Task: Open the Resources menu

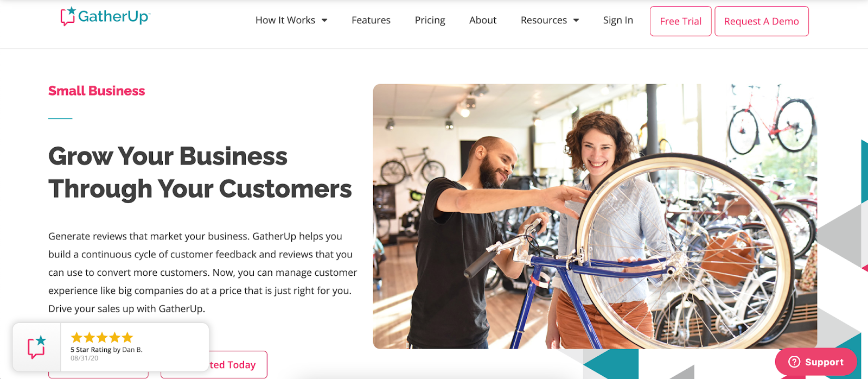Action: click(x=544, y=20)
